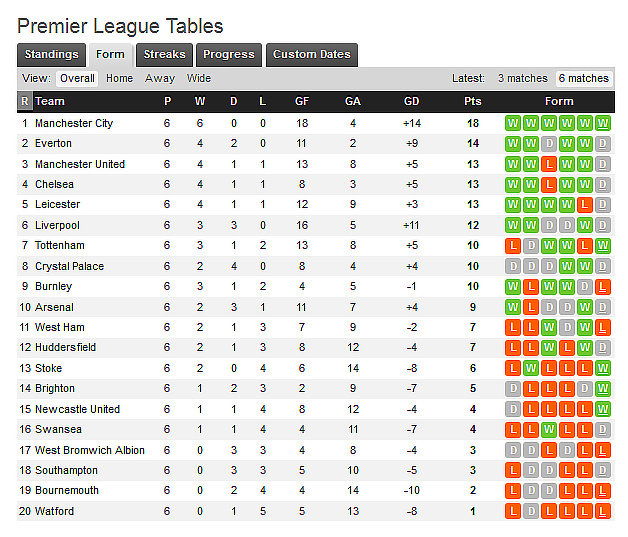Click Newcastle United's green W form box
Image resolution: width=628 pixels, height=537 pixels.
coord(602,409)
